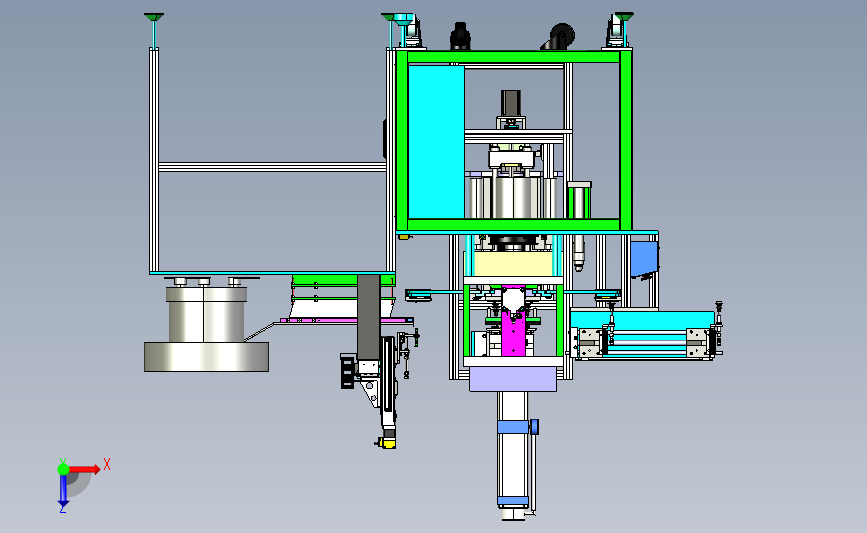Select the top green beam of frame
Image resolution: width=867 pixels, height=533 pixels.
tap(514, 56)
